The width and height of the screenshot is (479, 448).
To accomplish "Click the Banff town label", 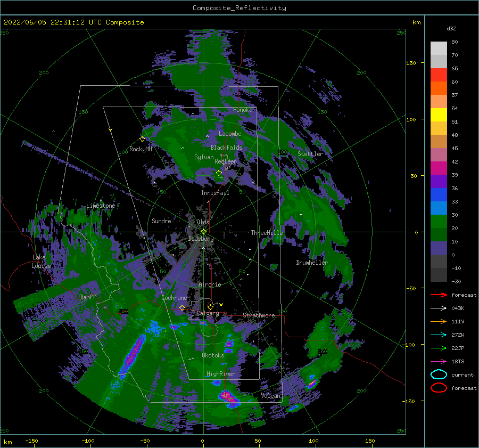I will pyautogui.click(x=88, y=297).
